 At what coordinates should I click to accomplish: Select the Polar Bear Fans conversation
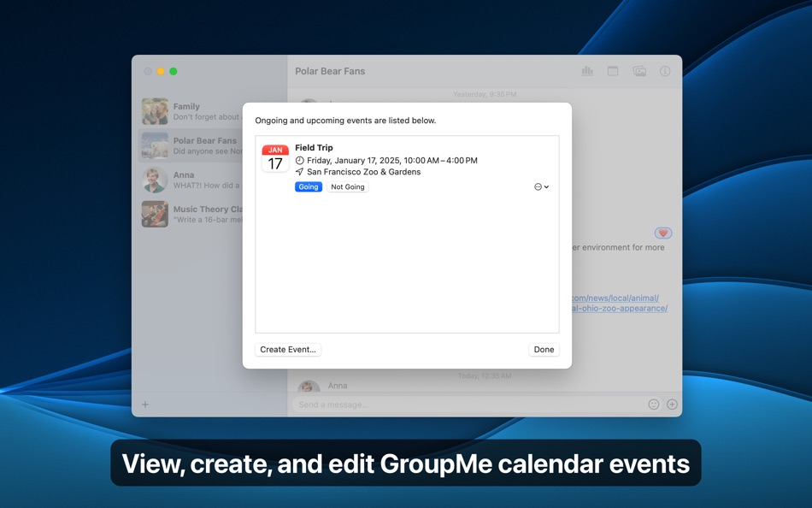pos(191,145)
